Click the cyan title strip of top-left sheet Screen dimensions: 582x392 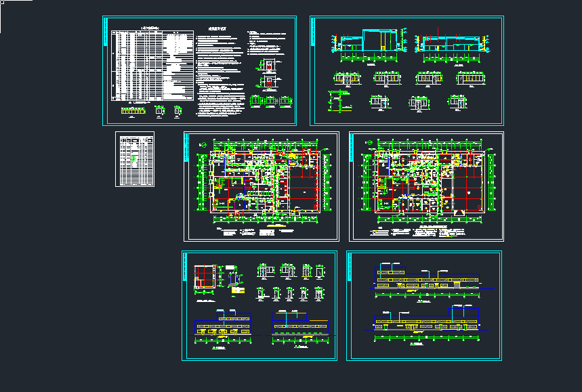106,70
